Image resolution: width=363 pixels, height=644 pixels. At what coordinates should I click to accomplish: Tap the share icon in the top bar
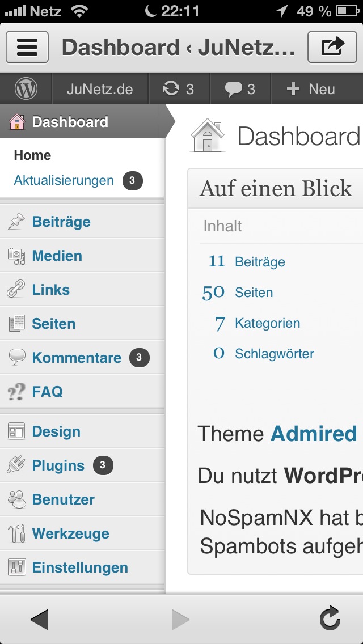pyautogui.click(x=332, y=47)
